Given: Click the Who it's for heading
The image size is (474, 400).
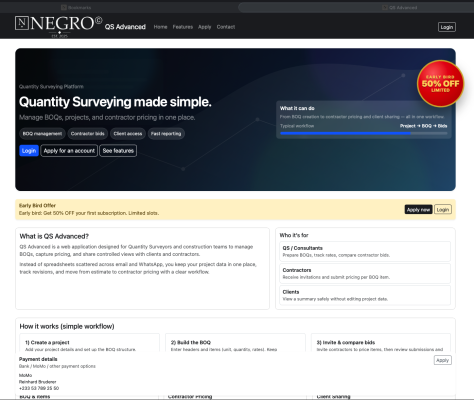Looking at the screenshot, I should coord(294,235).
